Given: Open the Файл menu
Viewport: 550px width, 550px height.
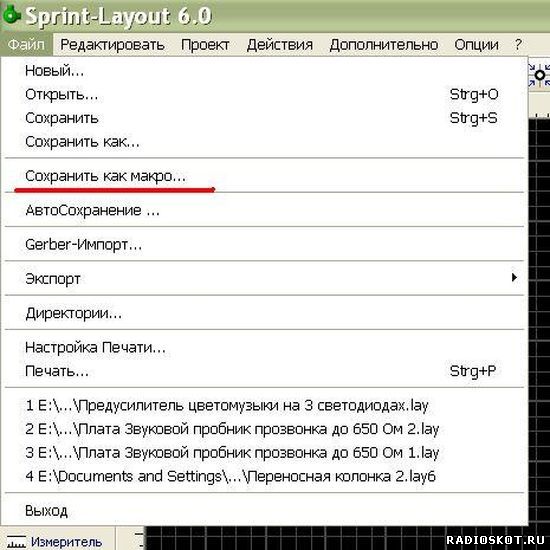Looking at the screenshot, I should point(26,45).
